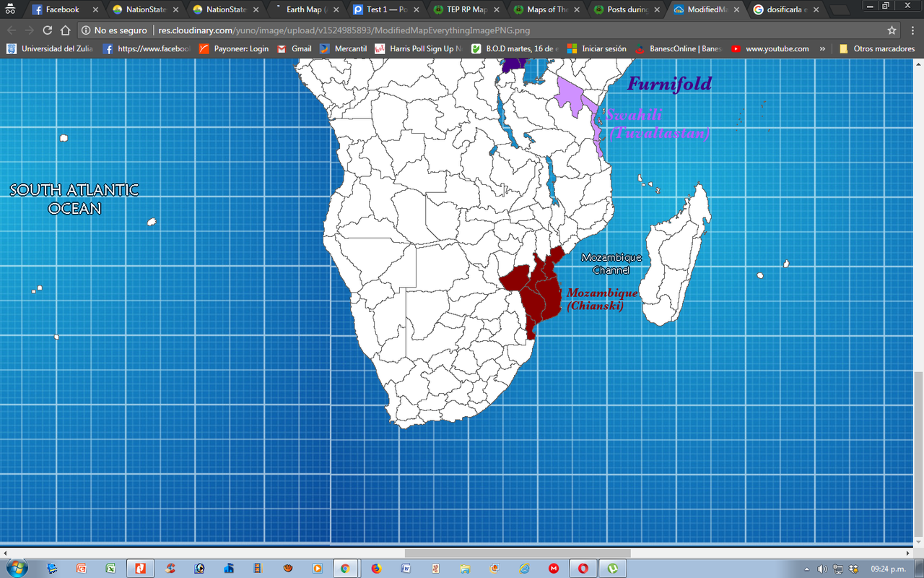This screenshot has width=924, height=578.
Task: Open the BanescOnline bookmark
Action: click(x=679, y=49)
